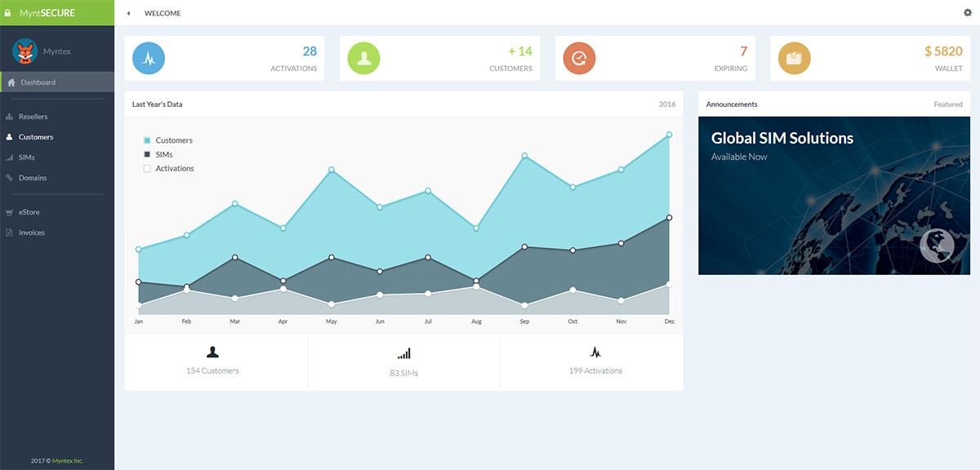The width and height of the screenshot is (980, 470).
Task: Click the 199 Activations summary text
Action: point(595,370)
